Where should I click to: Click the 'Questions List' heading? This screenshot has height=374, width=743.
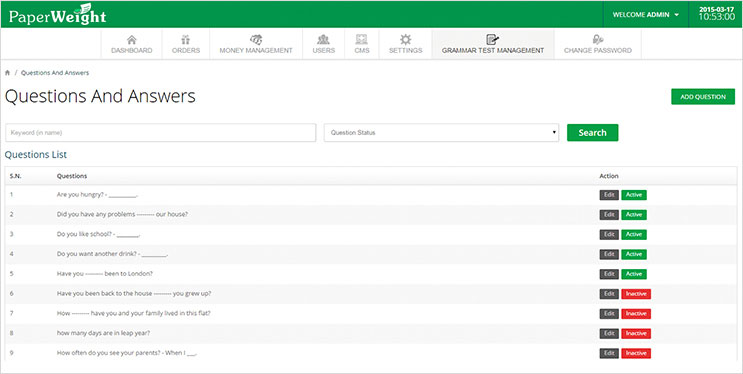pos(36,155)
